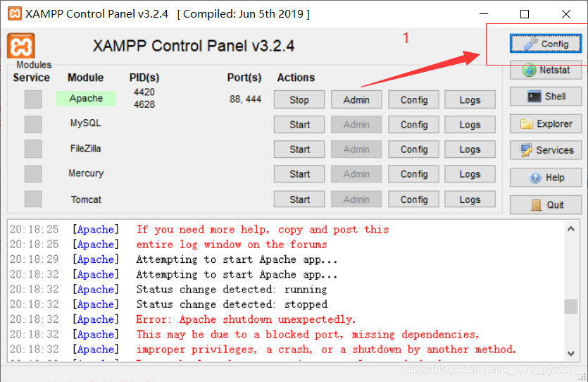Click the disabled FileZilla Admin button
Screen dimensions: 588x382
tap(356, 149)
